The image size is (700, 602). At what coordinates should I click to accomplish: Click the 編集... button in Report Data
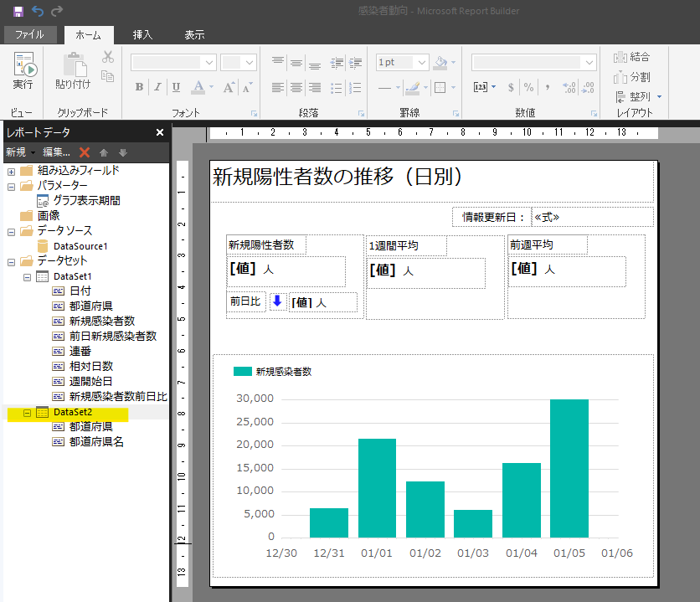(57, 152)
